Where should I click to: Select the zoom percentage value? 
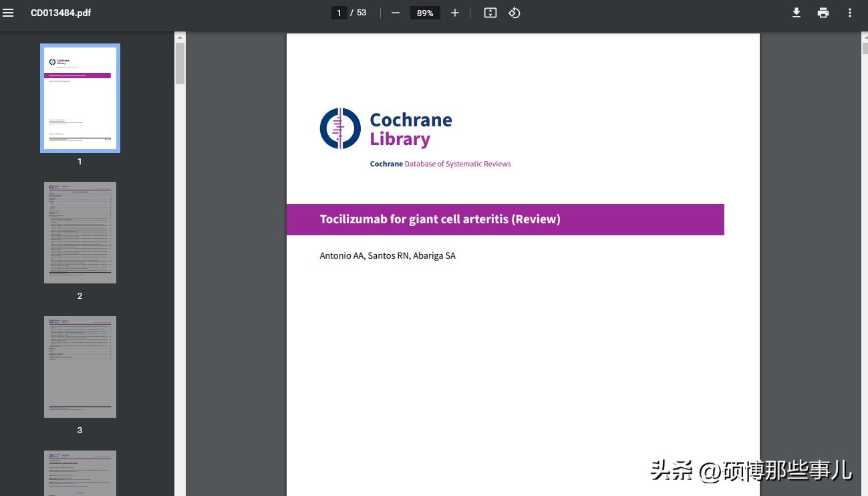click(x=425, y=12)
